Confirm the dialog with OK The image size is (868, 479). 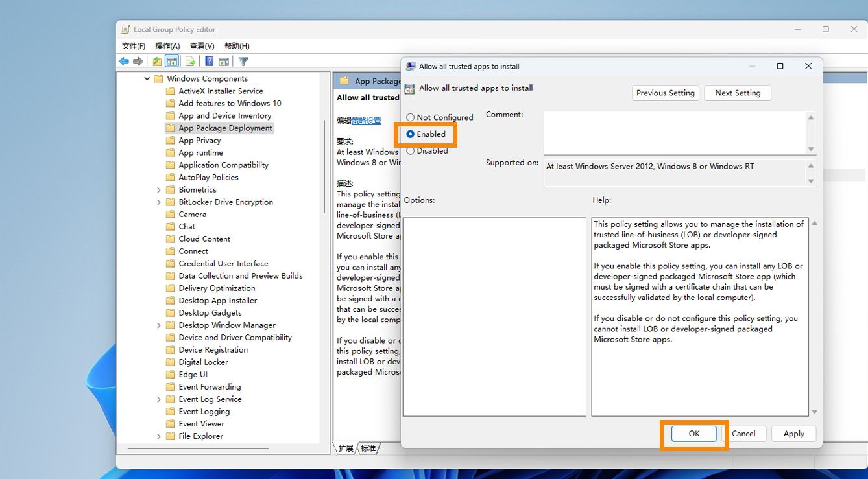pyautogui.click(x=694, y=434)
